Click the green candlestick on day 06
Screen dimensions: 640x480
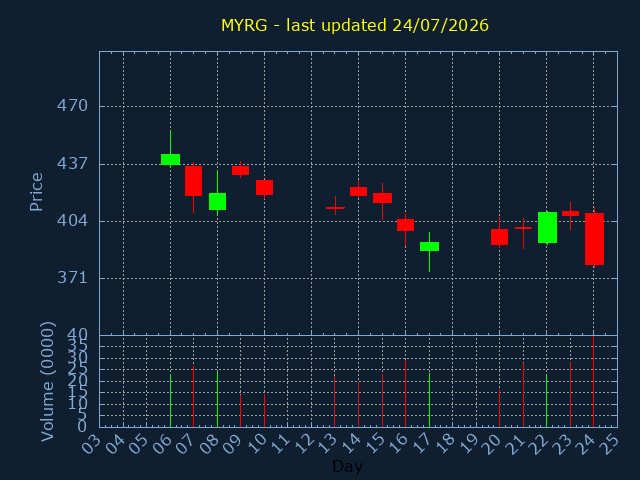coord(171,159)
